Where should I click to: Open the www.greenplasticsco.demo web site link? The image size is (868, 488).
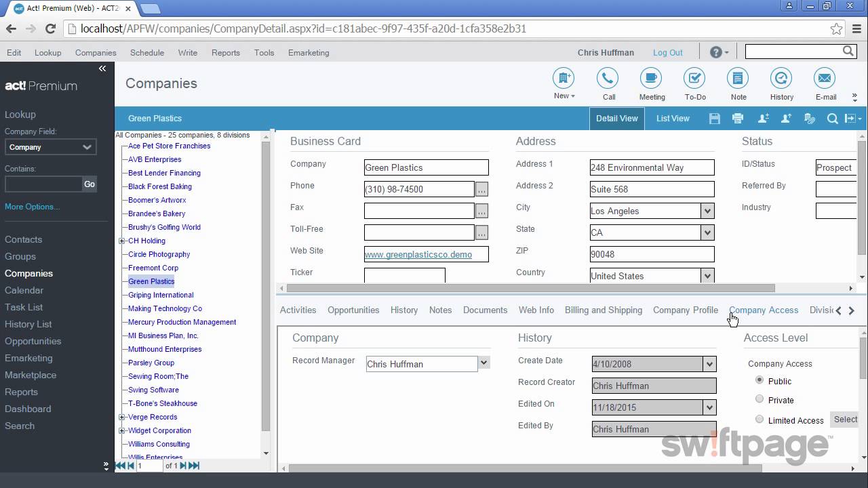(418, 254)
